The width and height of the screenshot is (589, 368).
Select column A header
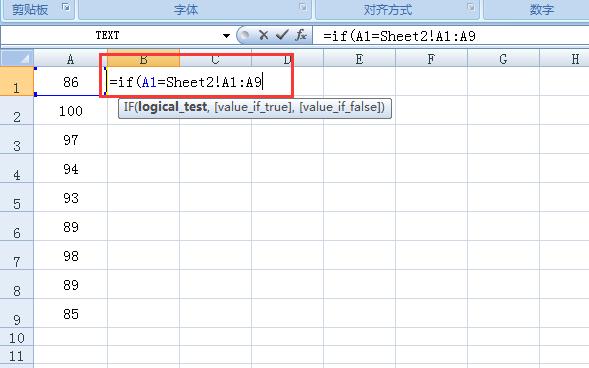(70, 59)
